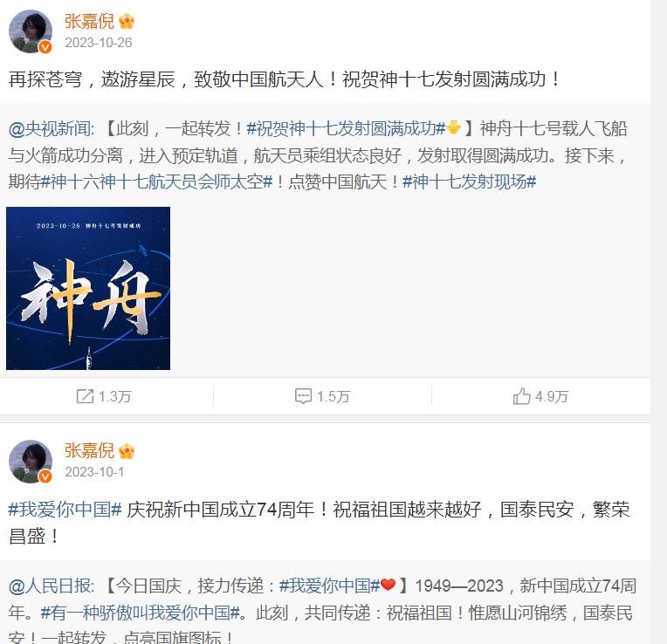Open hashtag #祝贺神十七发射圆满成功#
Viewport: 667px width, 644px height.
347,129
